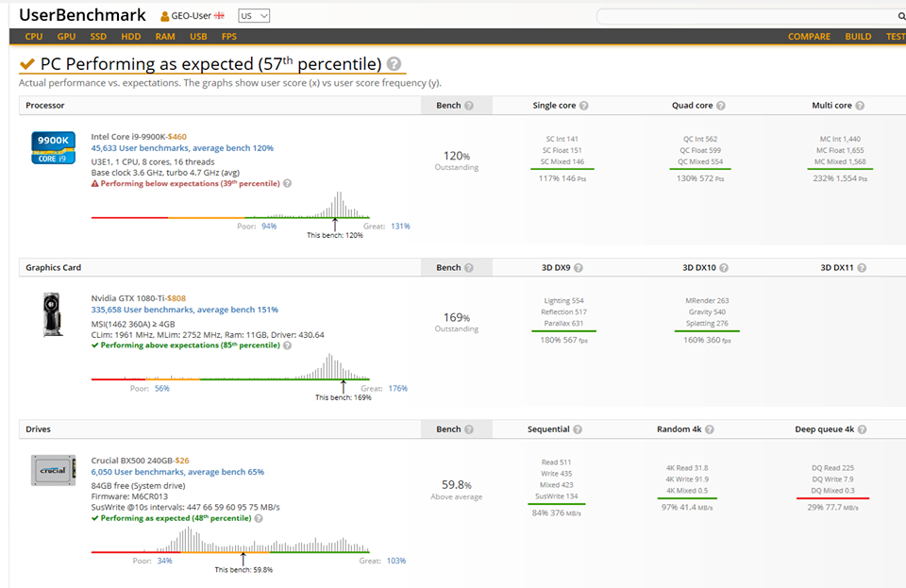Click the 3D DX10 help icon
The image size is (906, 588).
point(724,268)
